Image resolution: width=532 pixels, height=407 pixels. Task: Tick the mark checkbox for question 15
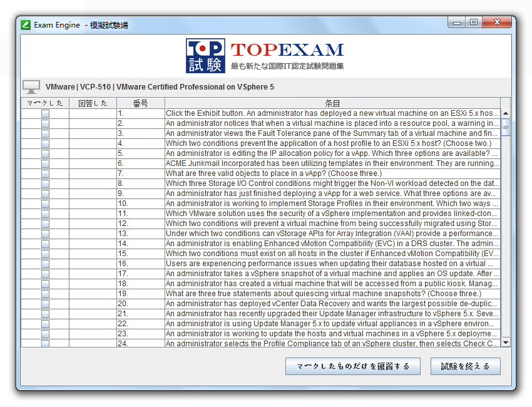click(45, 254)
